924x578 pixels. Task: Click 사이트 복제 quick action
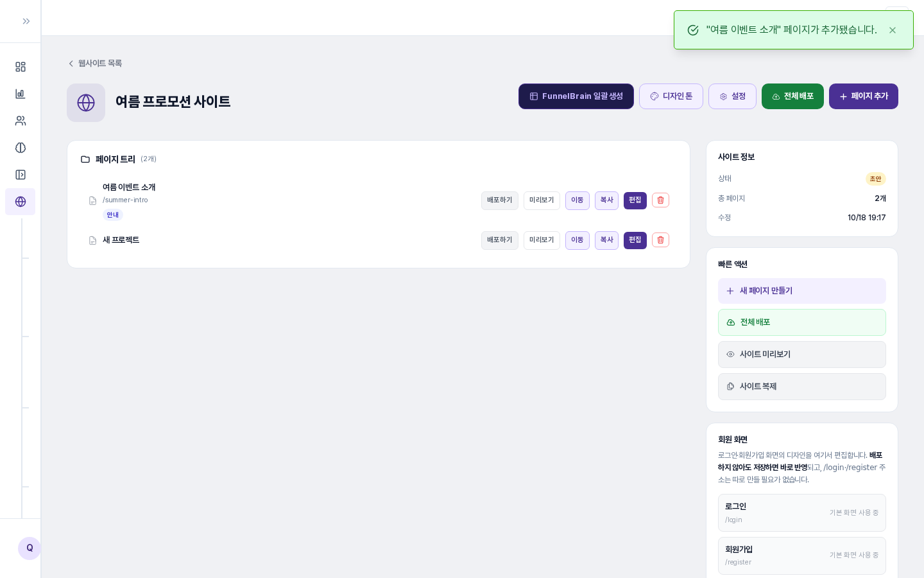(802, 387)
